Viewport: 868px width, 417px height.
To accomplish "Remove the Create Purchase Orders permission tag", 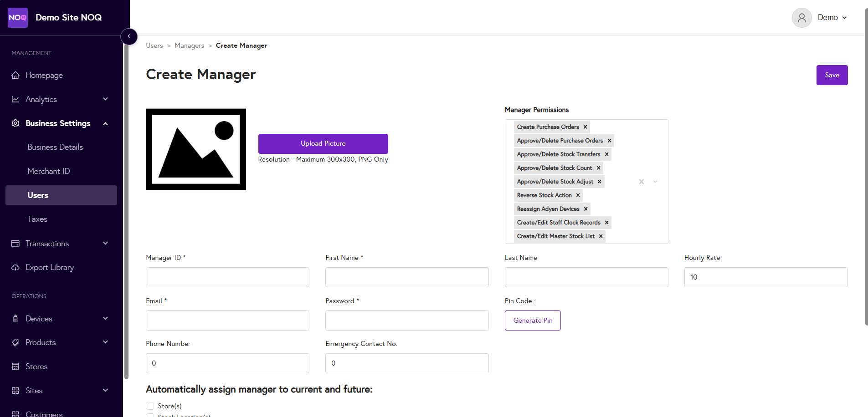I will coord(586,127).
